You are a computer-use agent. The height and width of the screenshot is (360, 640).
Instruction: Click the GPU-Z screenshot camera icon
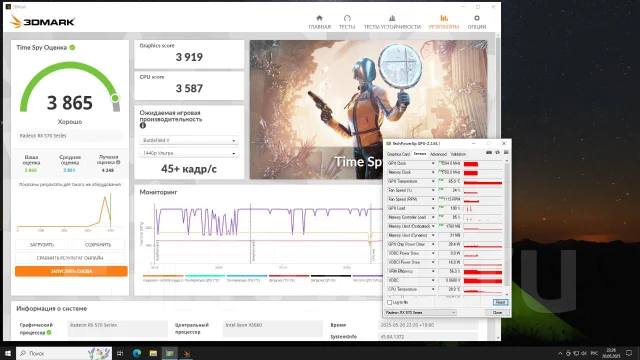coord(489,153)
